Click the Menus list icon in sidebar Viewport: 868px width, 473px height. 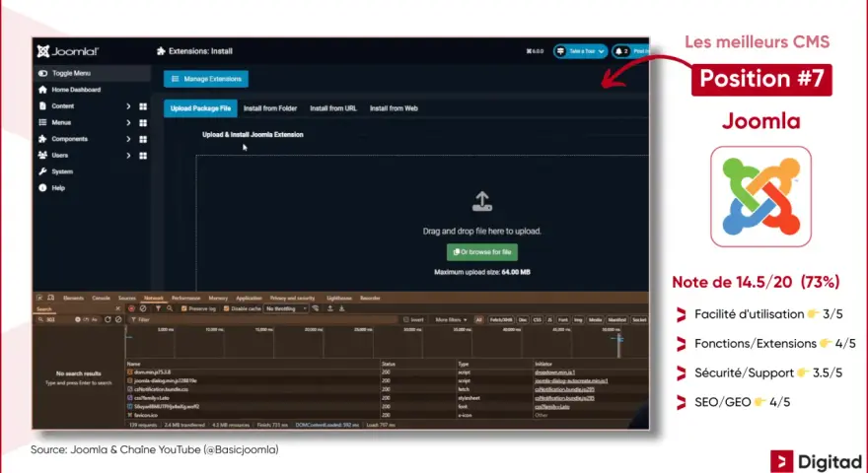42,122
